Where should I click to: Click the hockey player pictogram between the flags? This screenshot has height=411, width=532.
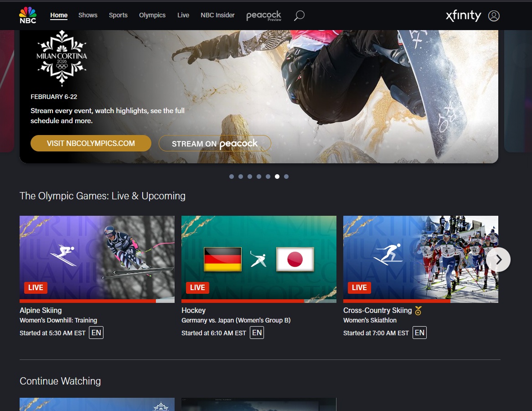[x=258, y=259]
